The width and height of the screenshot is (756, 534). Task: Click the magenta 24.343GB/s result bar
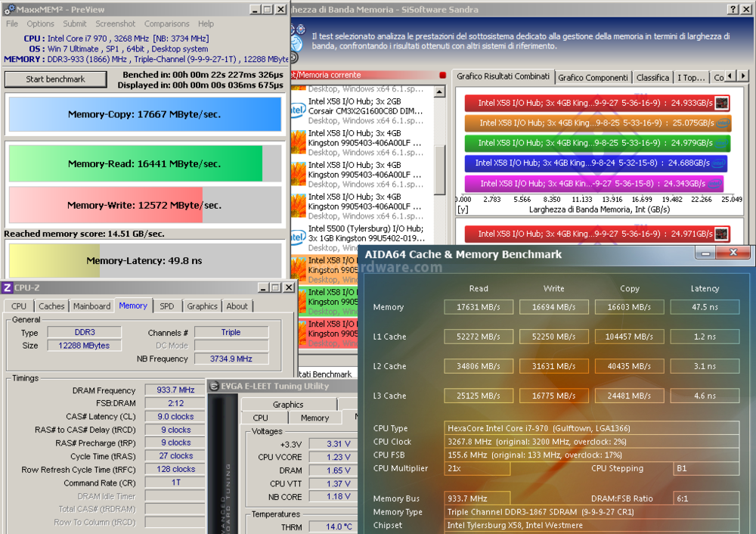pos(594,183)
